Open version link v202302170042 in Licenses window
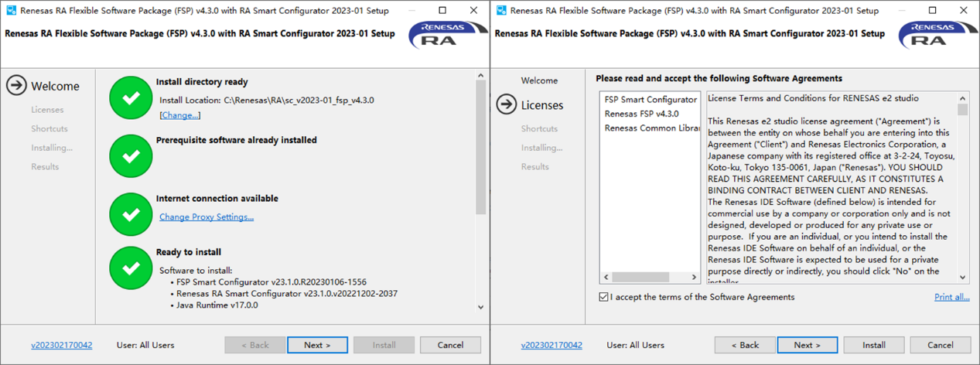The image size is (980, 365). (x=551, y=345)
